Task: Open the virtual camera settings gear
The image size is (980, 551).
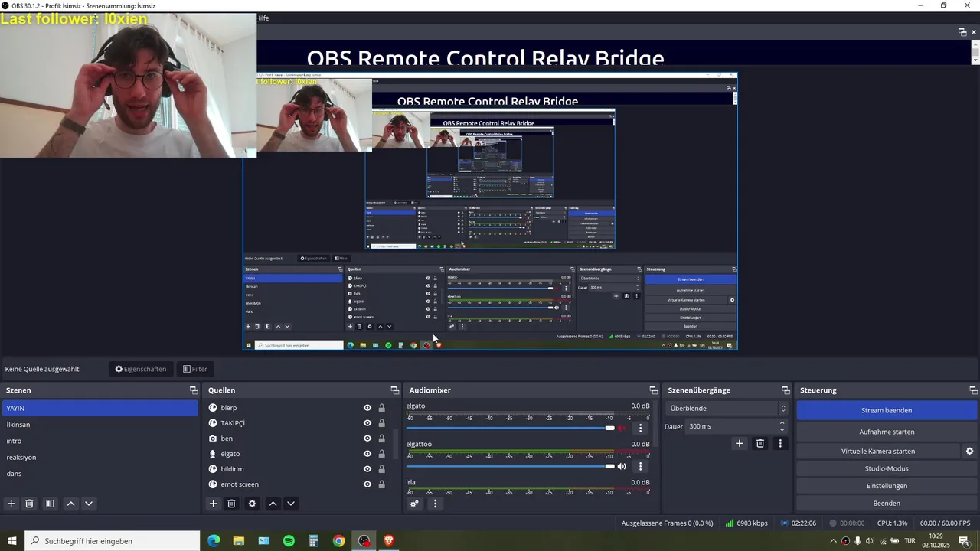Action: [969, 452]
